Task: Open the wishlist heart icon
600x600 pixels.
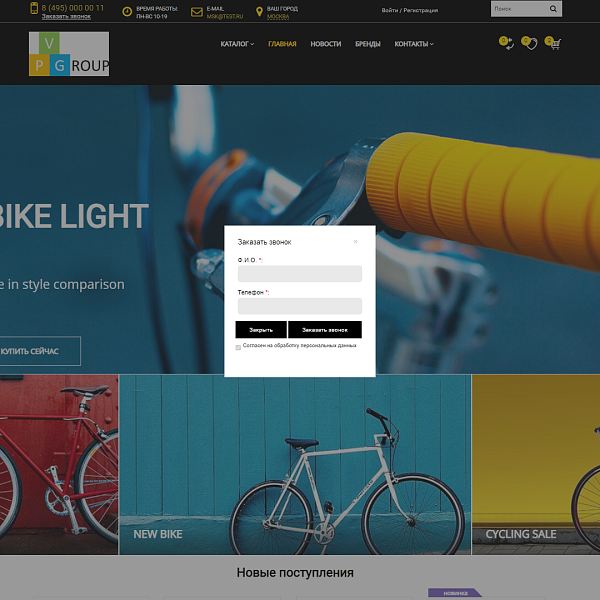Action: point(530,44)
